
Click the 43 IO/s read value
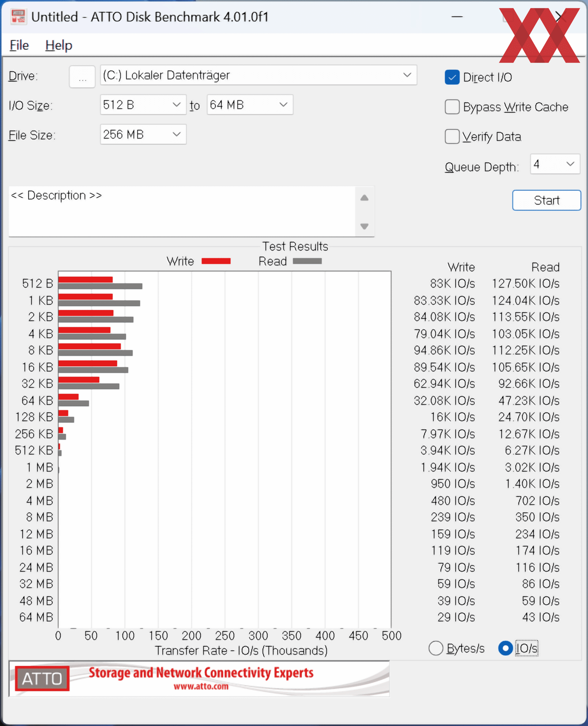[x=541, y=617]
